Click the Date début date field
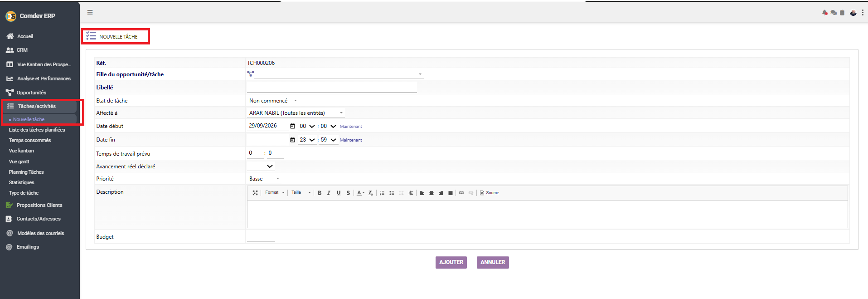 click(267, 126)
